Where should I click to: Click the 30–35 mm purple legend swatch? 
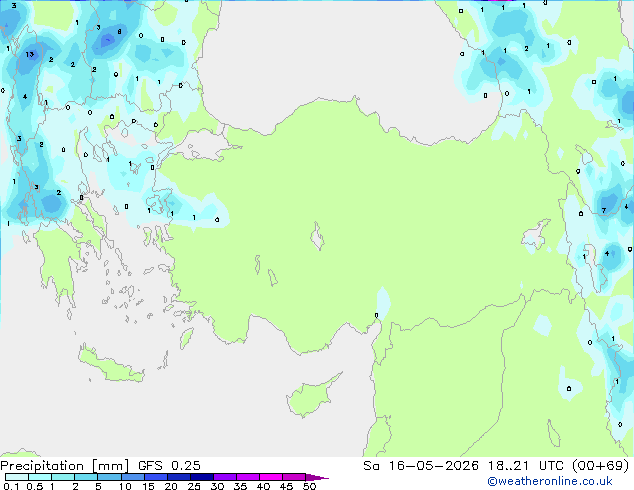(224, 477)
